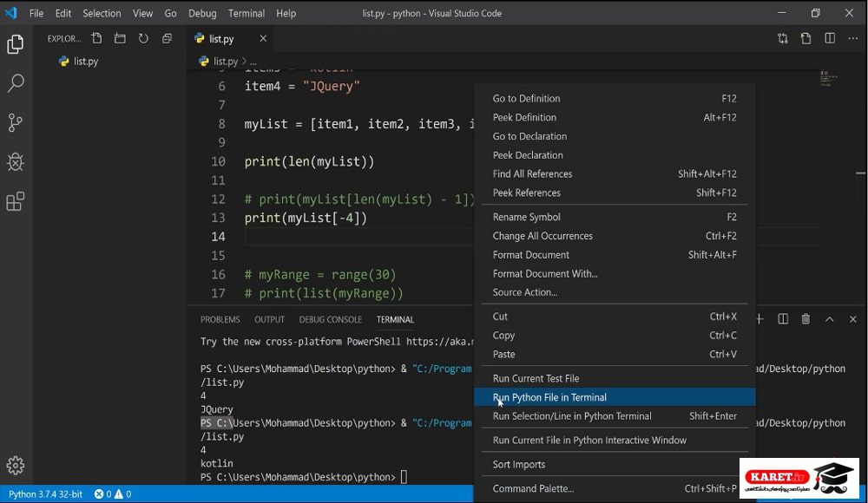Image resolution: width=868 pixels, height=503 pixels.
Task: Click the VS Code logo icon
Action: [11, 13]
